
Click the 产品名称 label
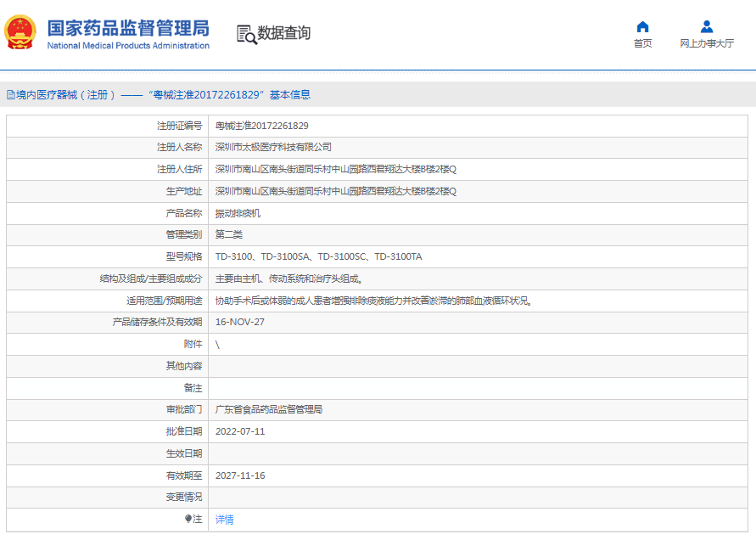[184, 213]
